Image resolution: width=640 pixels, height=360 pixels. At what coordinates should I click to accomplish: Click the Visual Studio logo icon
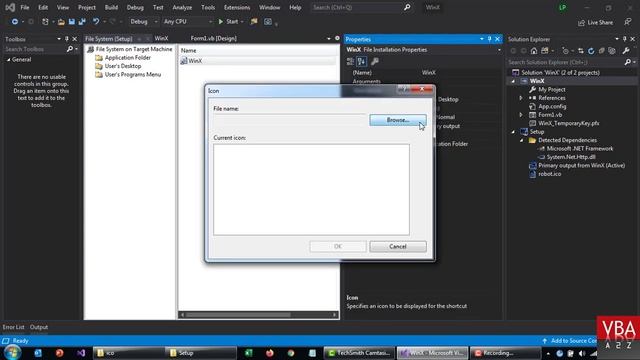(x=9, y=7)
